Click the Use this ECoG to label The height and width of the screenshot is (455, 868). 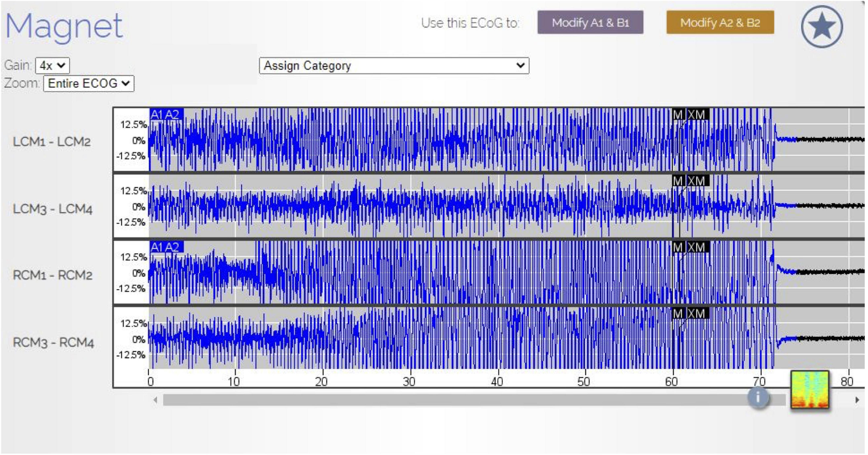coord(470,23)
